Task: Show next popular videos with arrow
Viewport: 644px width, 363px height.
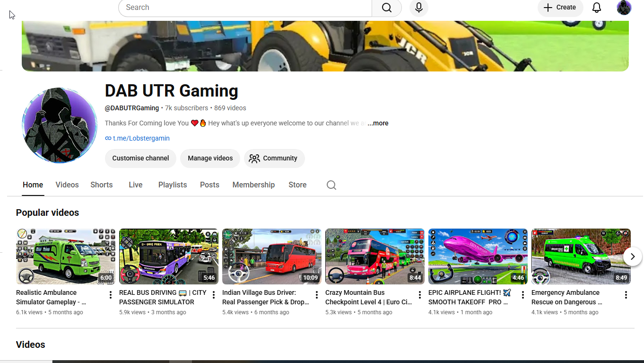Action: tap(633, 257)
